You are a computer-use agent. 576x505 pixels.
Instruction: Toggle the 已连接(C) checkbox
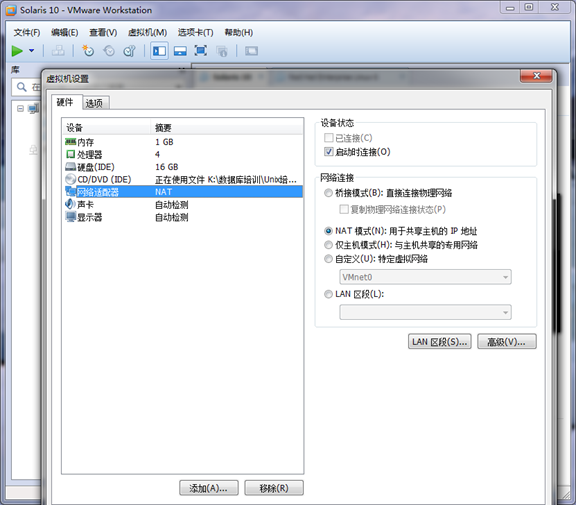328,138
